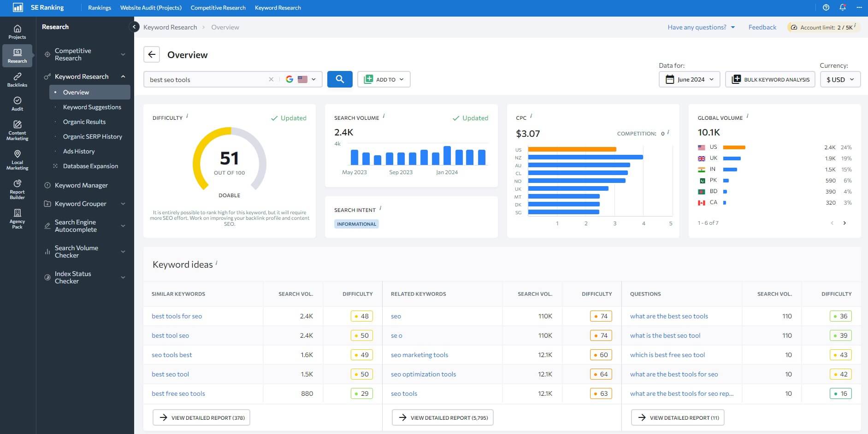Show info for the Global Volume metric
The width and height of the screenshot is (868, 434).
click(x=747, y=116)
